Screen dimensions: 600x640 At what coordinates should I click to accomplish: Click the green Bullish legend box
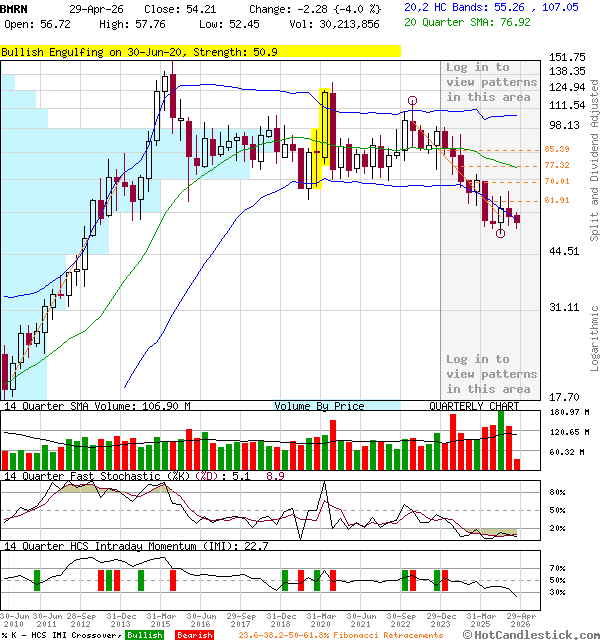click(145, 635)
